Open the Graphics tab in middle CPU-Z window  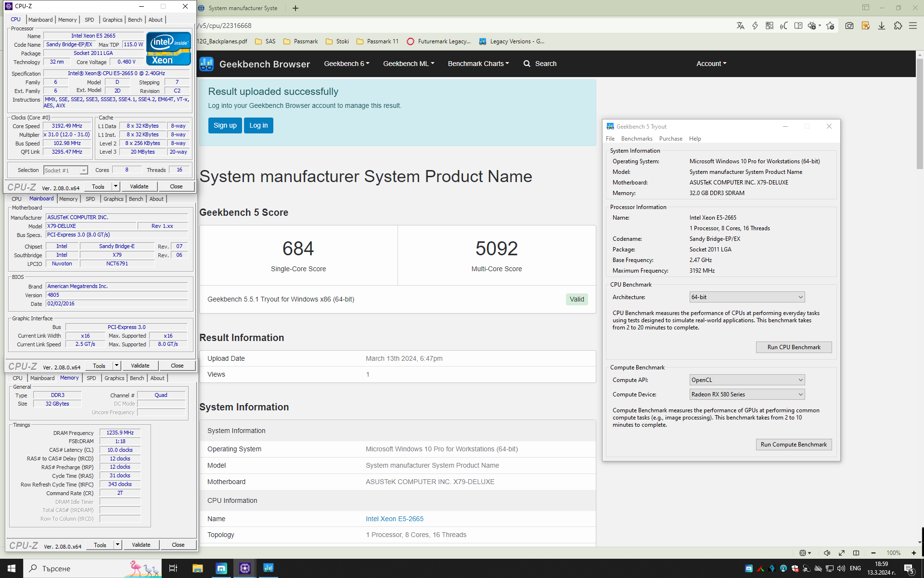tap(114, 199)
